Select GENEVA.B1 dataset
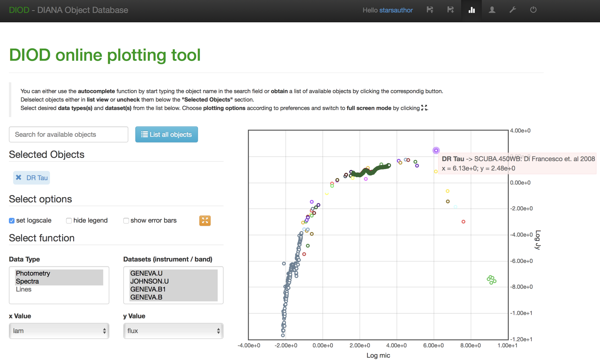This screenshot has height=364, width=600. 174,289
